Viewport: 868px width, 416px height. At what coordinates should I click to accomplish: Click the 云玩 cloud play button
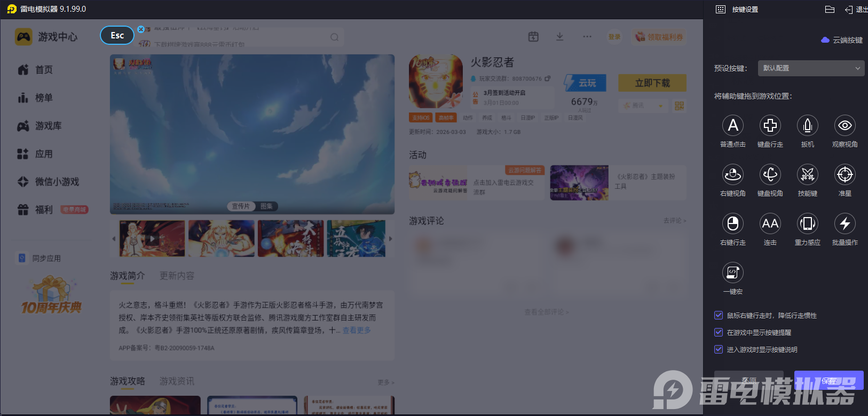coord(585,83)
